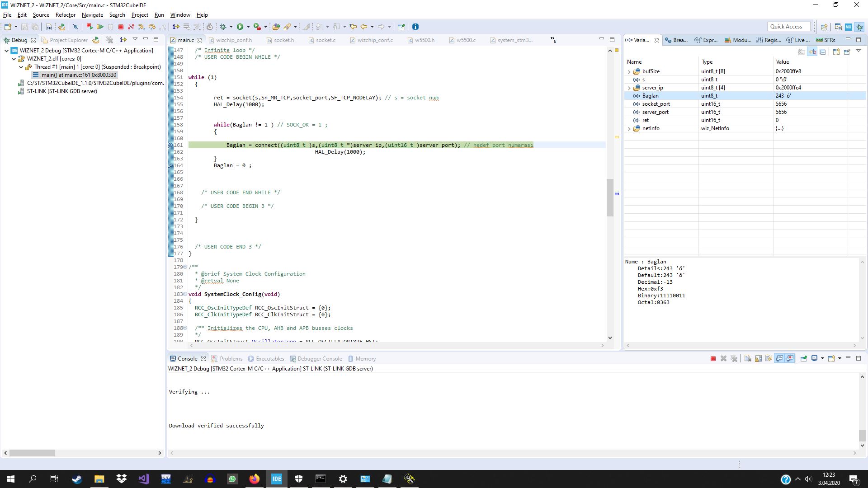
Task: Click Clear Console icon
Action: [x=748, y=359]
